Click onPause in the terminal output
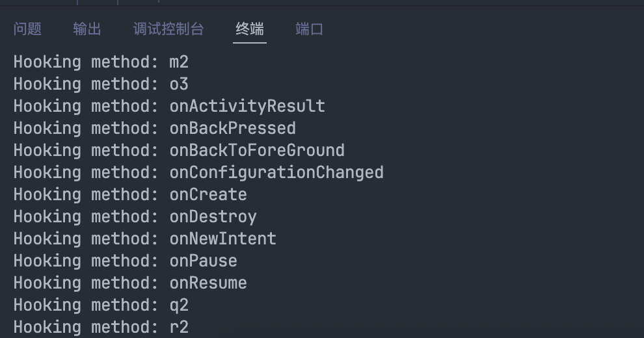644x338 pixels. point(203,261)
